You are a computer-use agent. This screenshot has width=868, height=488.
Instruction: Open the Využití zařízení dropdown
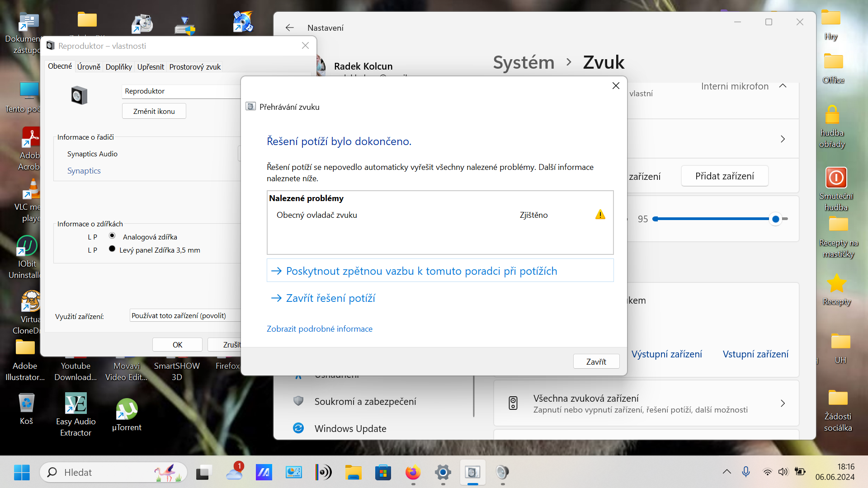coord(185,315)
